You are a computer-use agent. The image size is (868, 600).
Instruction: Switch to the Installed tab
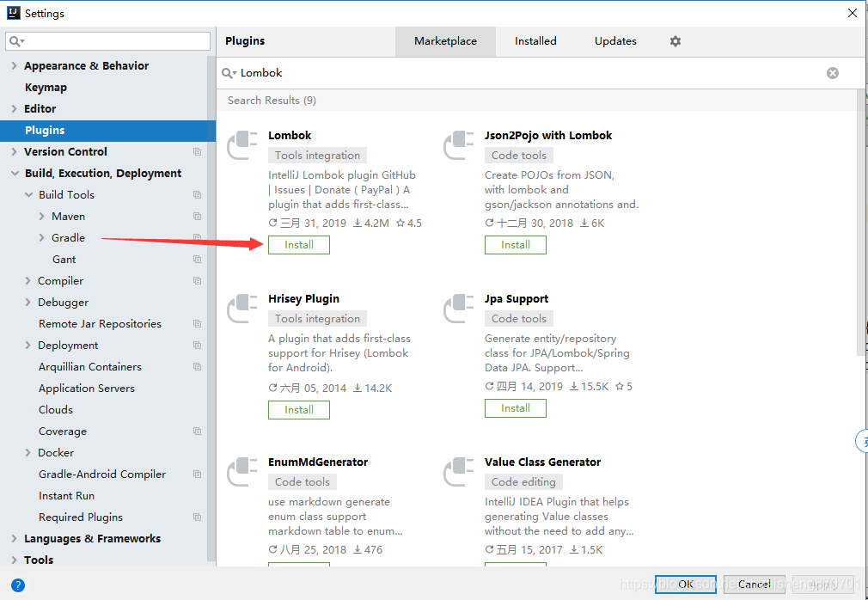pos(535,41)
